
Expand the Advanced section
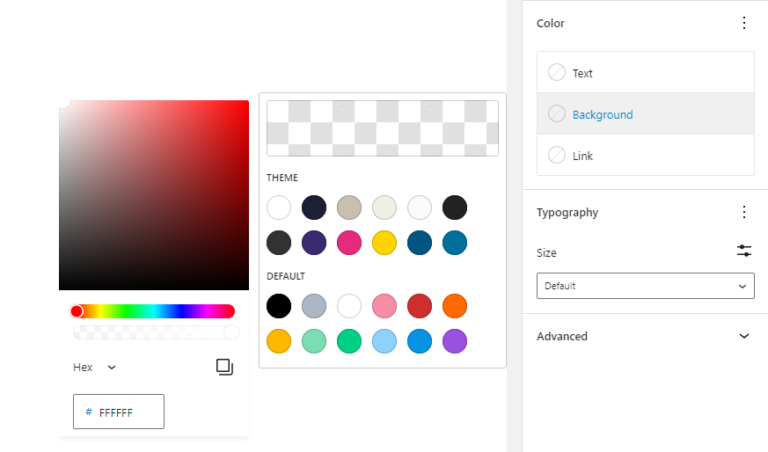coord(645,336)
